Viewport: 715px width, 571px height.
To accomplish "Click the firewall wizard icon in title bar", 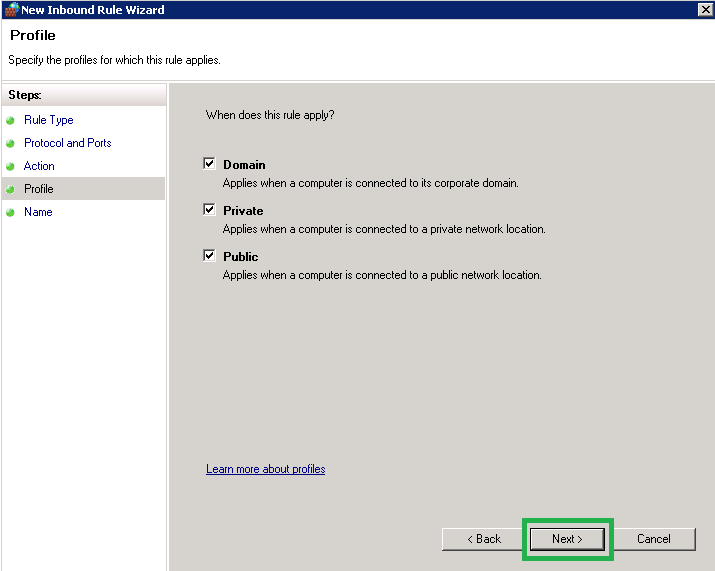I will pos(11,10).
